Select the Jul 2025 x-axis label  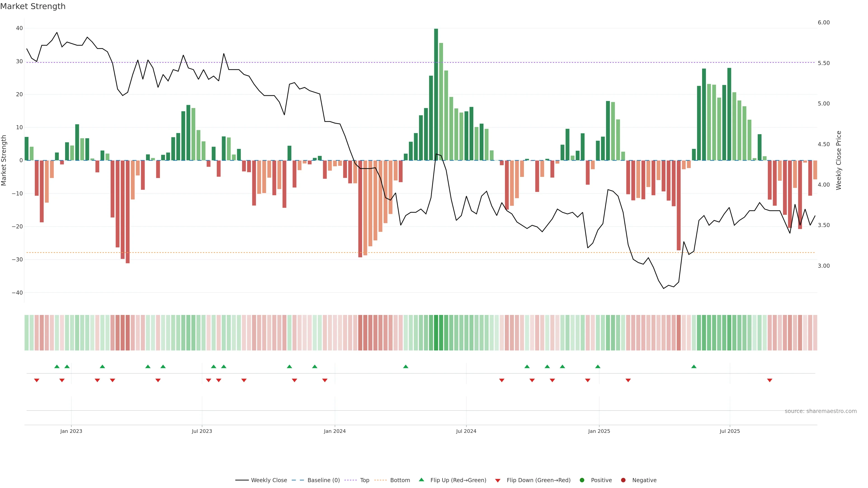click(729, 431)
